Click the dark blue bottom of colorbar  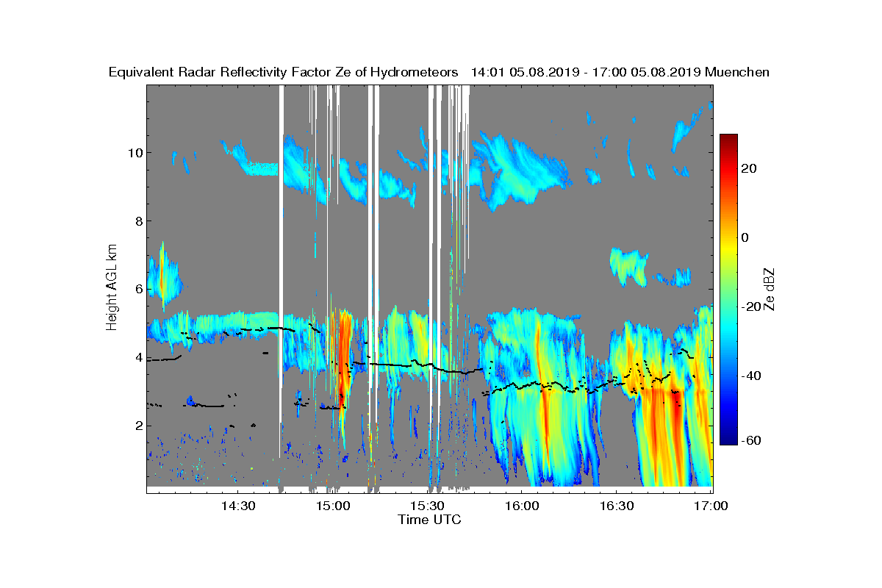click(x=728, y=440)
